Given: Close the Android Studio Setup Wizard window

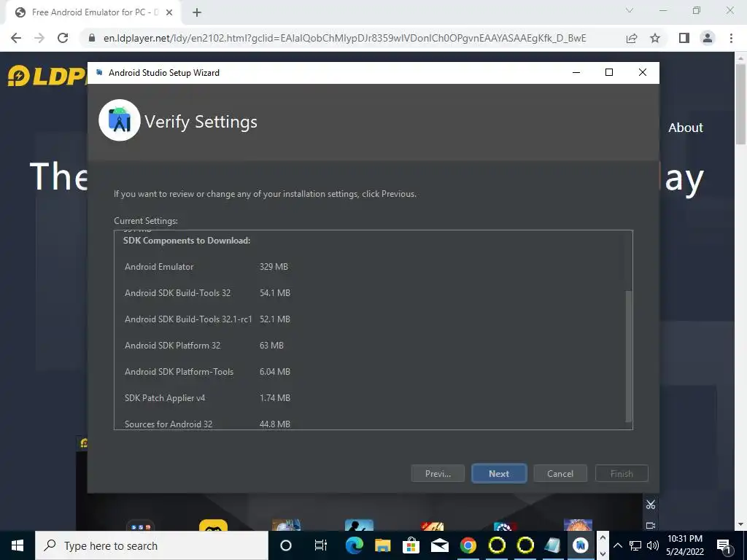Looking at the screenshot, I should (642, 72).
